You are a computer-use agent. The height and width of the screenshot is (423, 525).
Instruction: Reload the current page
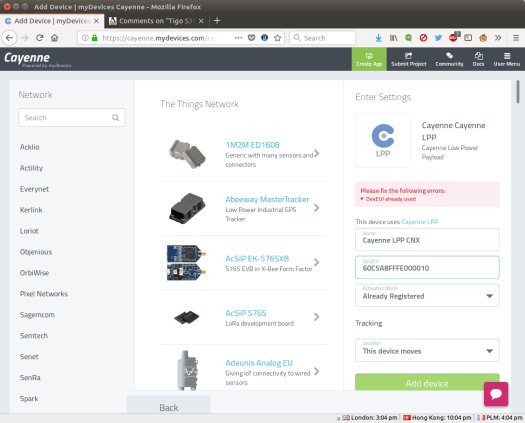tap(40, 38)
